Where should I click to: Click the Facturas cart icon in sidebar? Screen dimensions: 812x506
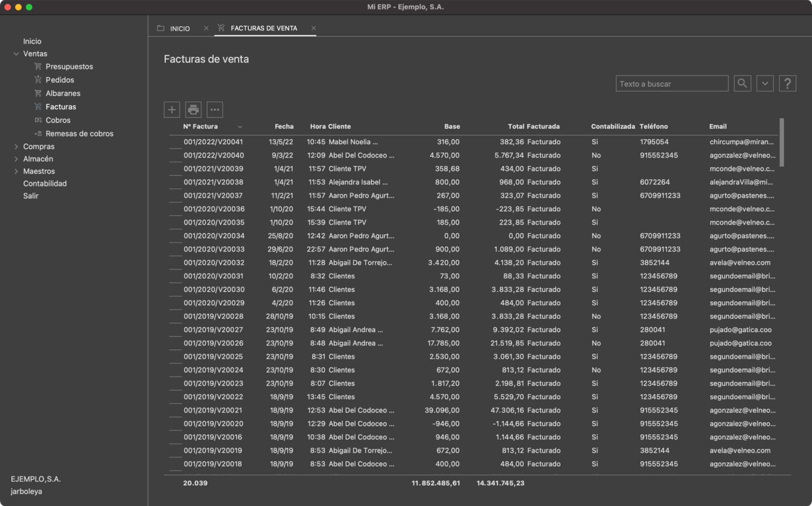tap(38, 106)
